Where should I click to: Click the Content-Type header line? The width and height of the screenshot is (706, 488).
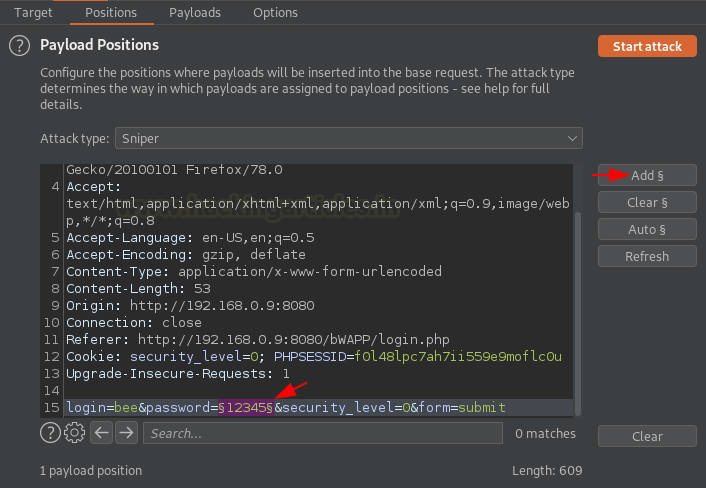(x=254, y=271)
